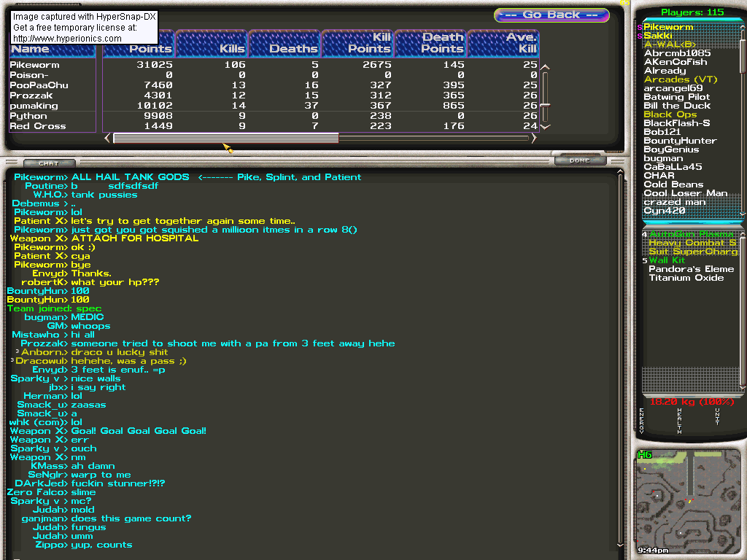Sort stats by Kills column header
747x560 pixels.
pyautogui.click(x=211, y=44)
